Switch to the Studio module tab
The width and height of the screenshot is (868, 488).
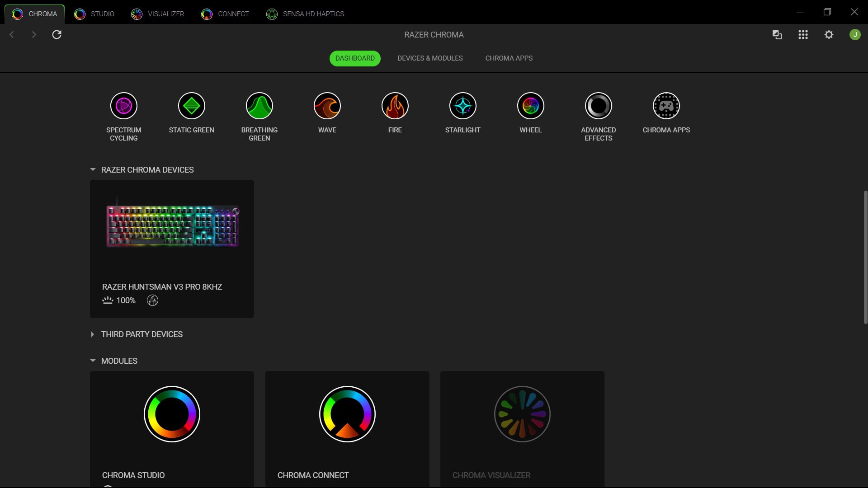tap(95, 14)
